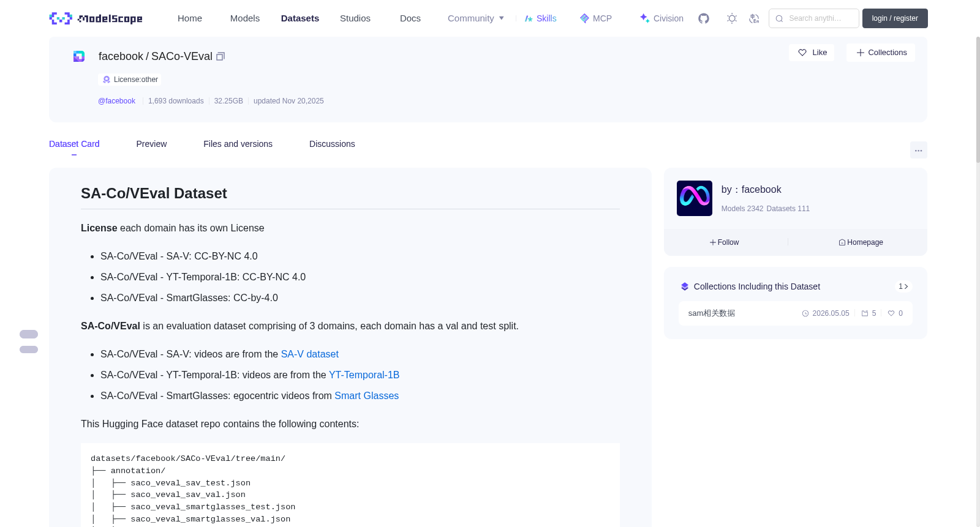The height and width of the screenshot is (527, 980).
Task: Click the 'saco_veval_smartglasses_val.json' file line
Action: tap(211, 519)
